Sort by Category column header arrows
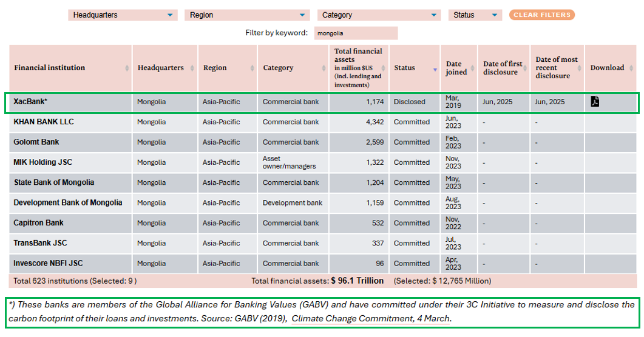Screen dimensions: 644x337 coord(324,68)
